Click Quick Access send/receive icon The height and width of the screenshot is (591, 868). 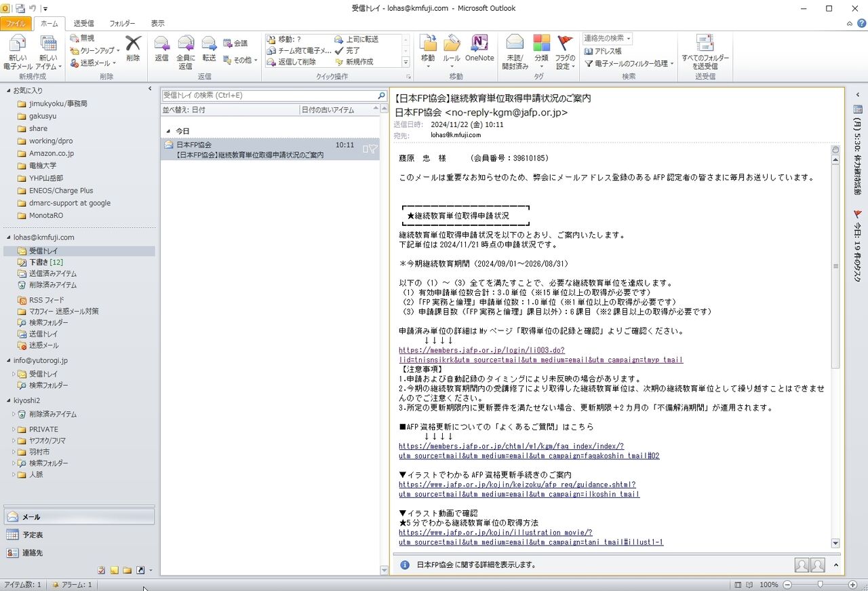[20, 8]
